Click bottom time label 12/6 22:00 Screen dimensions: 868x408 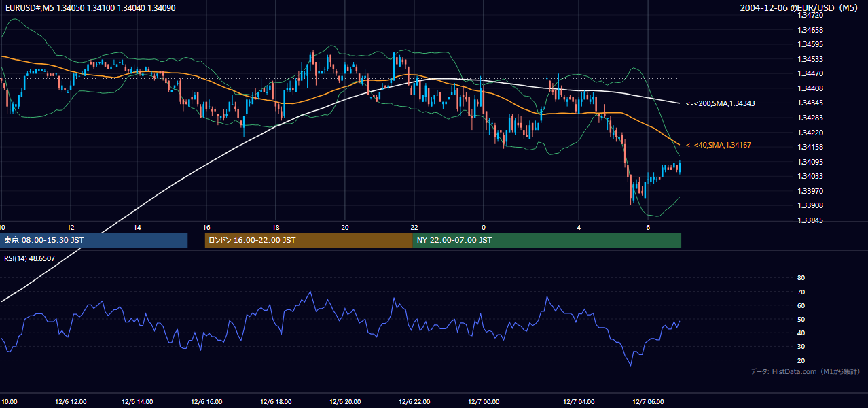pos(414,401)
